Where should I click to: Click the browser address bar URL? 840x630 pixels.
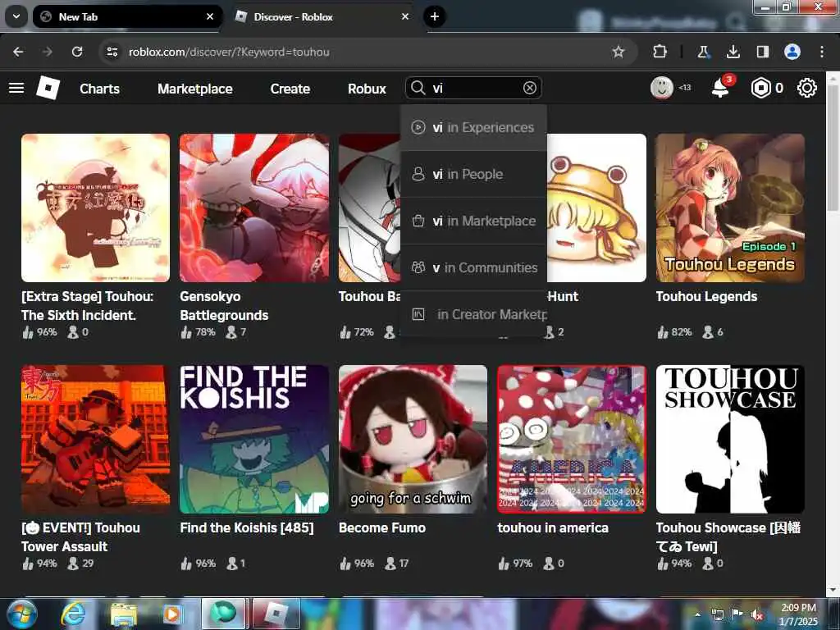pyautogui.click(x=229, y=52)
